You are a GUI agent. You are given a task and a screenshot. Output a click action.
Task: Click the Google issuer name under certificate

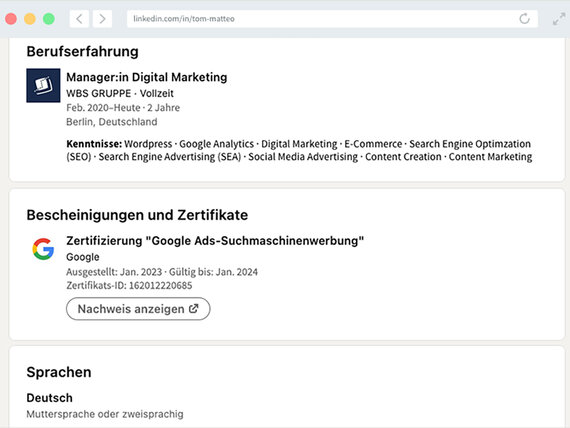tap(83, 257)
